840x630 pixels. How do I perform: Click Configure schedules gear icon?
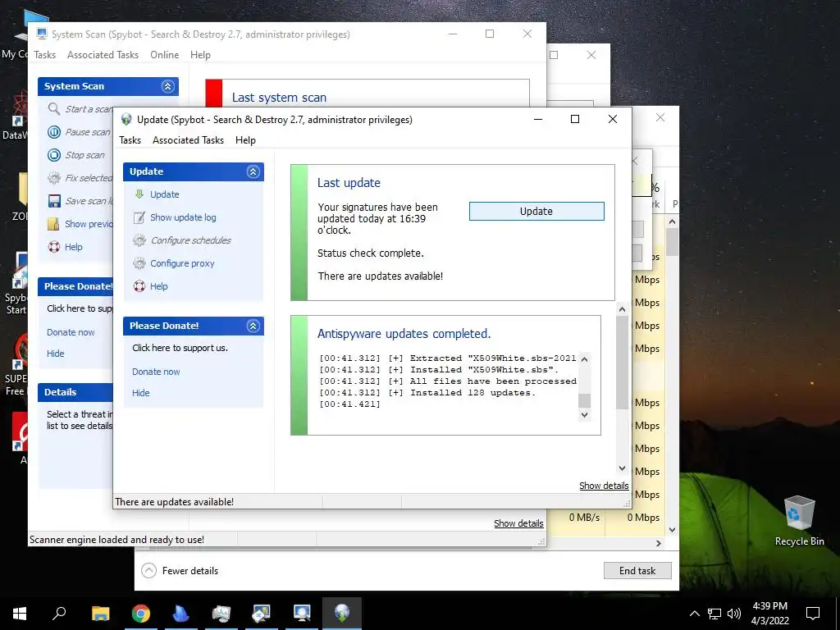[x=139, y=240]
